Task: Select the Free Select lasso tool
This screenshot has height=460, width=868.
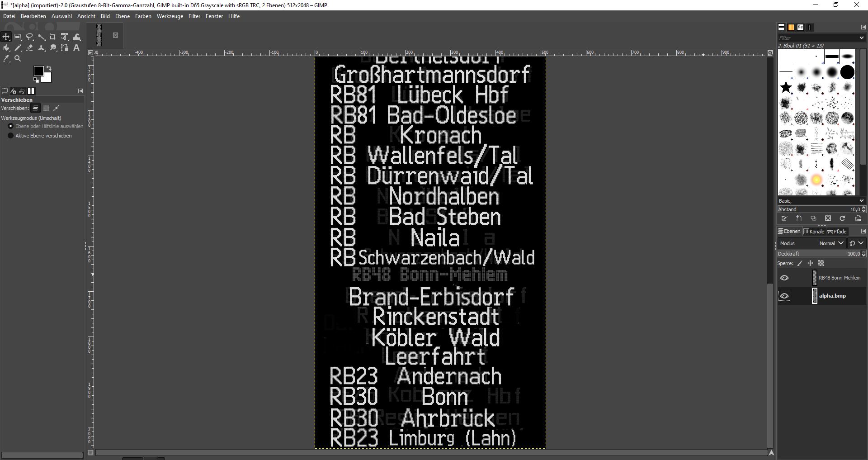Action: coord(30,37)
